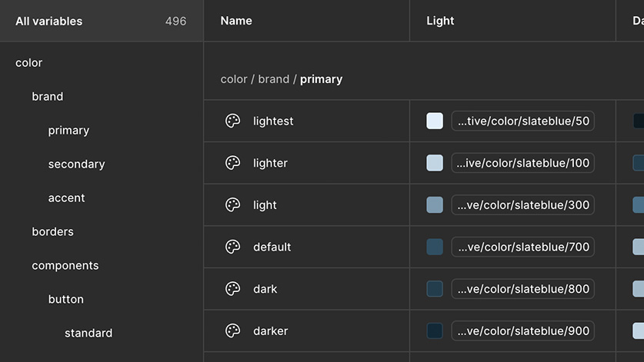The height and width of the screenshot is (362, 644).
Task: Click the palette icon beside lighter
Action: coord(232,163)
